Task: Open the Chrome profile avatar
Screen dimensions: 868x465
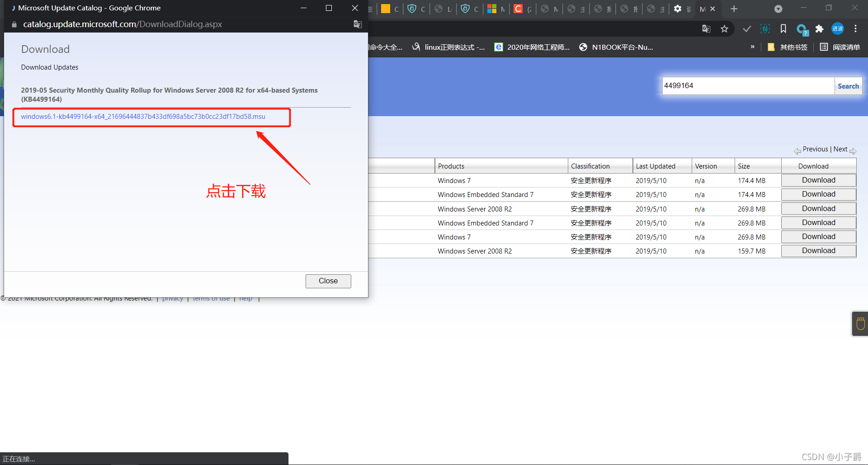Action: point(838,28)
